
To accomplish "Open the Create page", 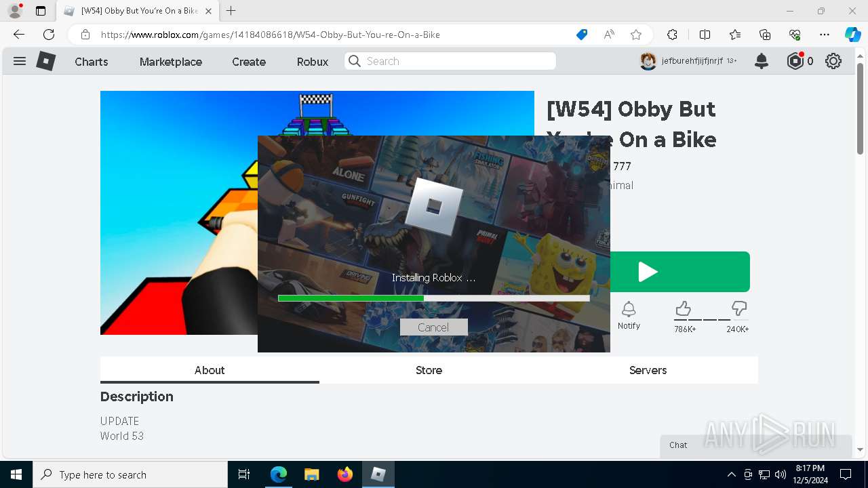I will 249,62.
